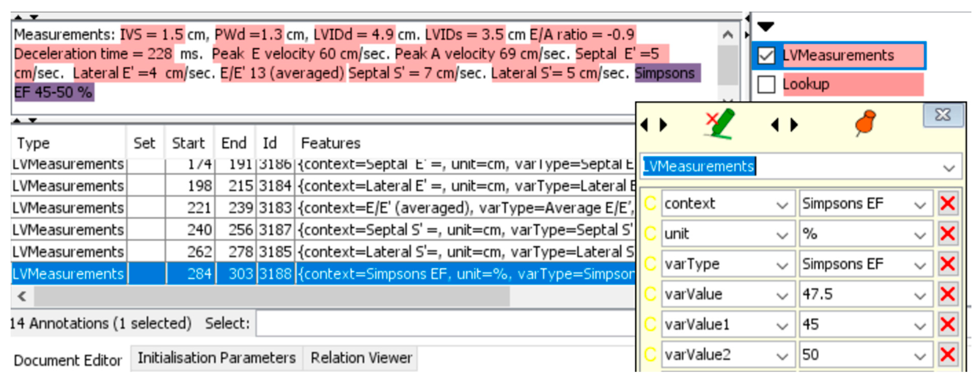Click the orange pushpin icon
Image resolution: width=980 pixels, height=383 pixels.
[865, 122]
